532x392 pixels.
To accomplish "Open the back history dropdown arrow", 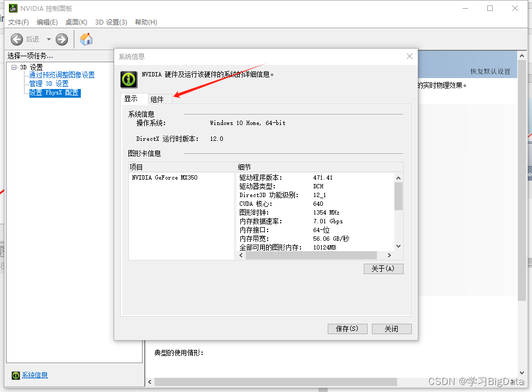I will (49, 39).
